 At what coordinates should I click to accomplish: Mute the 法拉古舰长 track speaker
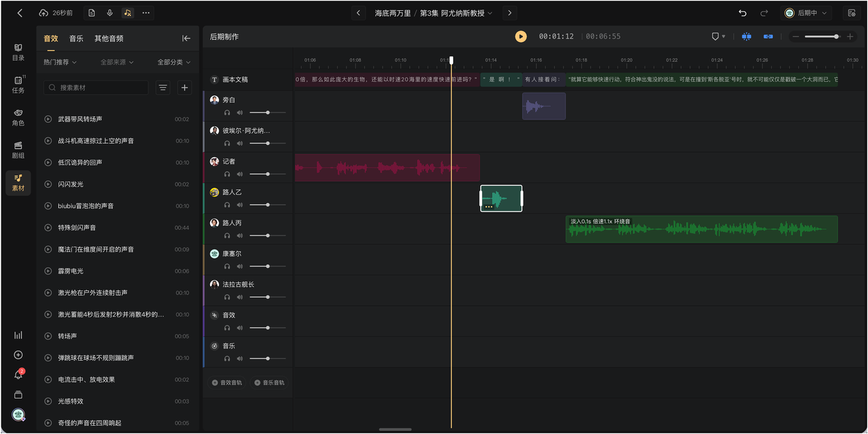[x=239, y=297]
